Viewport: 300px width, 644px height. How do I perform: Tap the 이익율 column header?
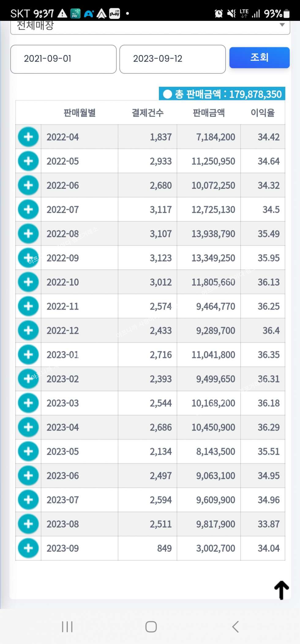pyautogui.click(x=262, y=113)
